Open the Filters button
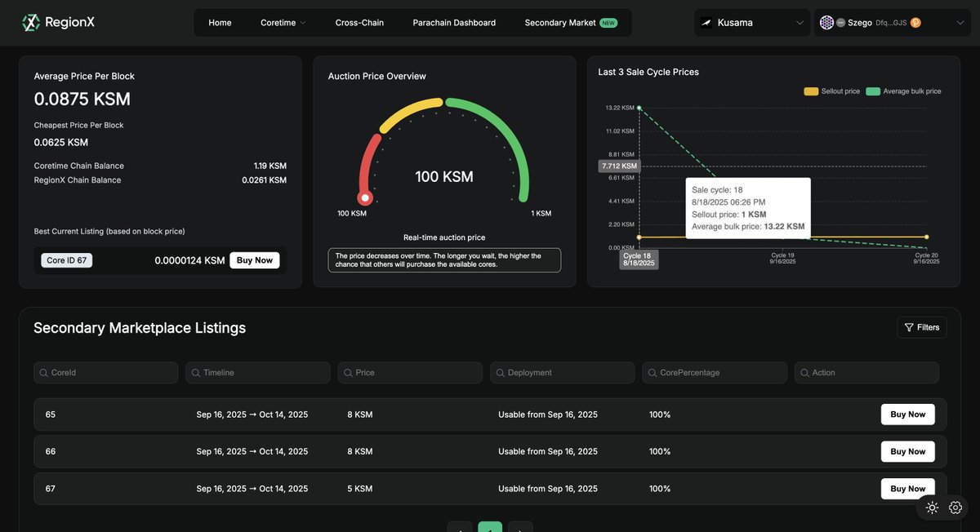The image size is (980, 532). pyautogui.click(x=922, y=327)
